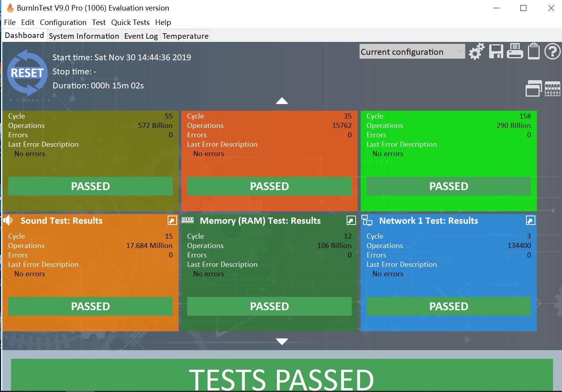Open the Quick Tests menu
This screenshot has height=392, width=562.
130,22
